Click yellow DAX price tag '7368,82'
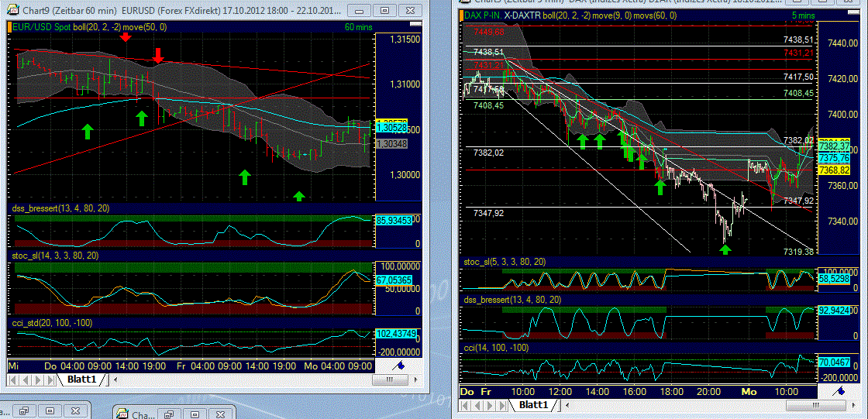 pyautogui.click(x=835, y=170)
